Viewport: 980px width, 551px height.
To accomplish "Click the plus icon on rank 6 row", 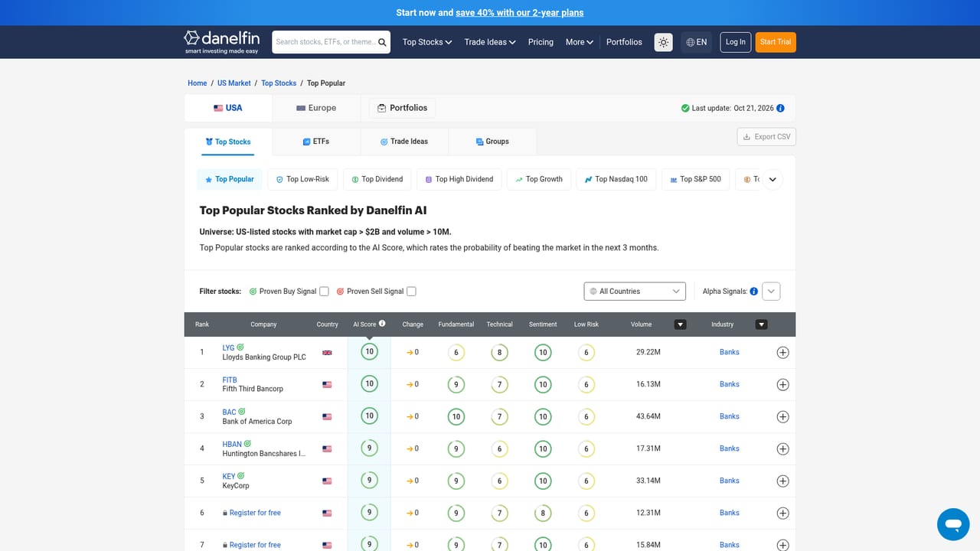I will coord(782,514).
